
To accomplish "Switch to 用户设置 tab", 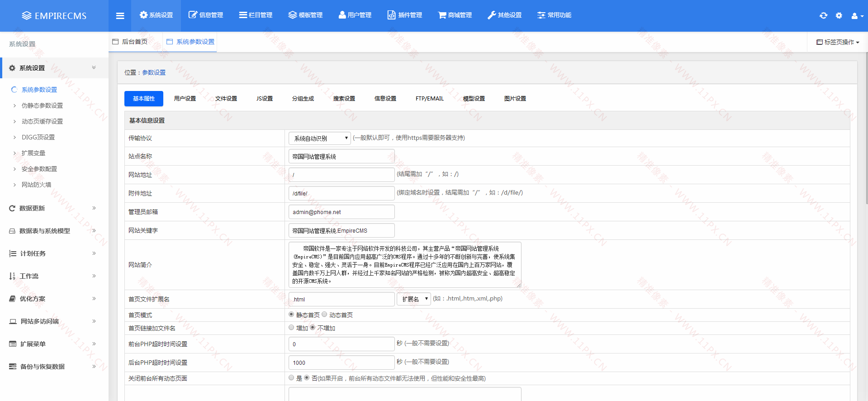I will pos(185,99).
